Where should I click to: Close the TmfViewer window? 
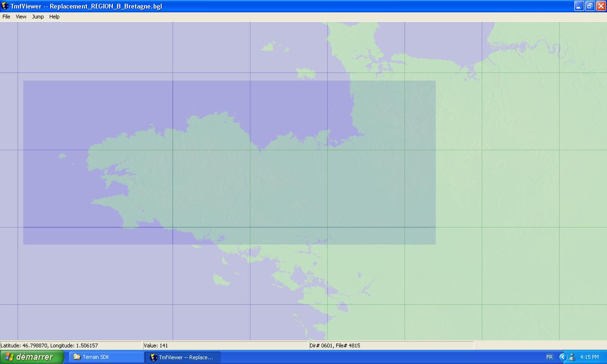point(601,6)
